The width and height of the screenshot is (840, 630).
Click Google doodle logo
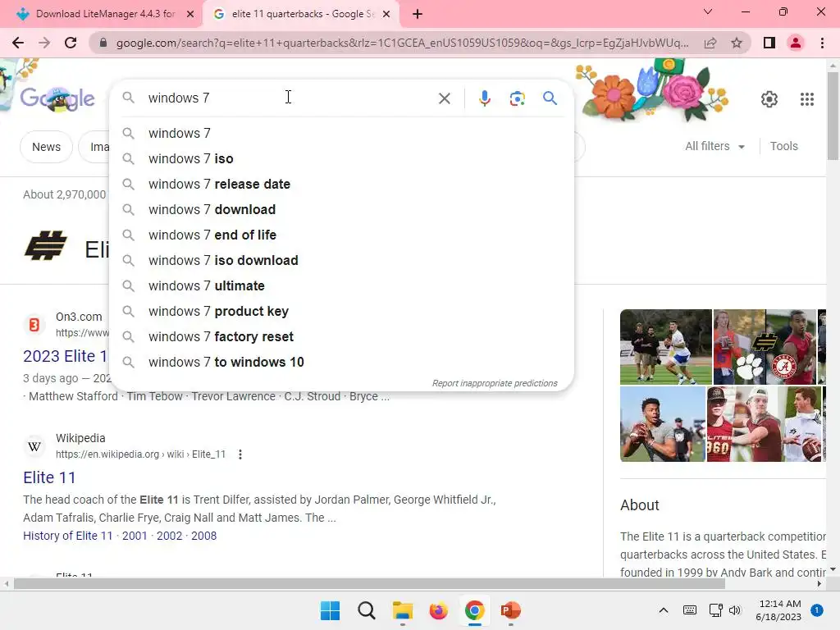click(x=58, y=99)
